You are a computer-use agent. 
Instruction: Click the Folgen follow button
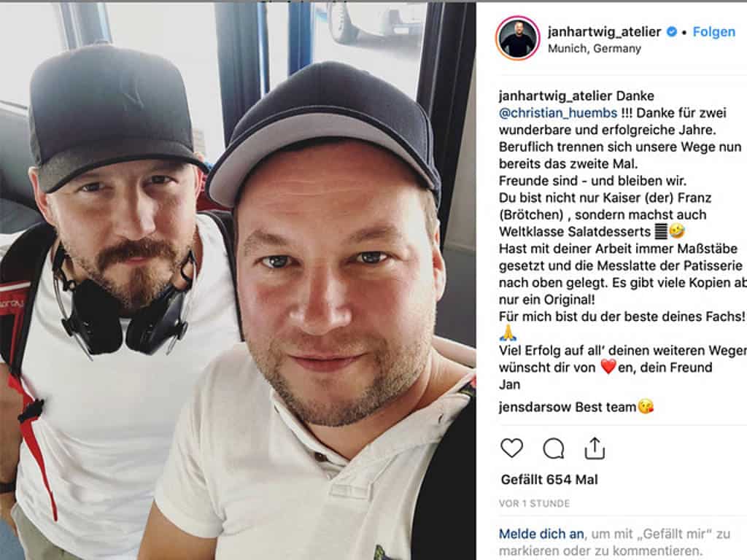[713, 32]
